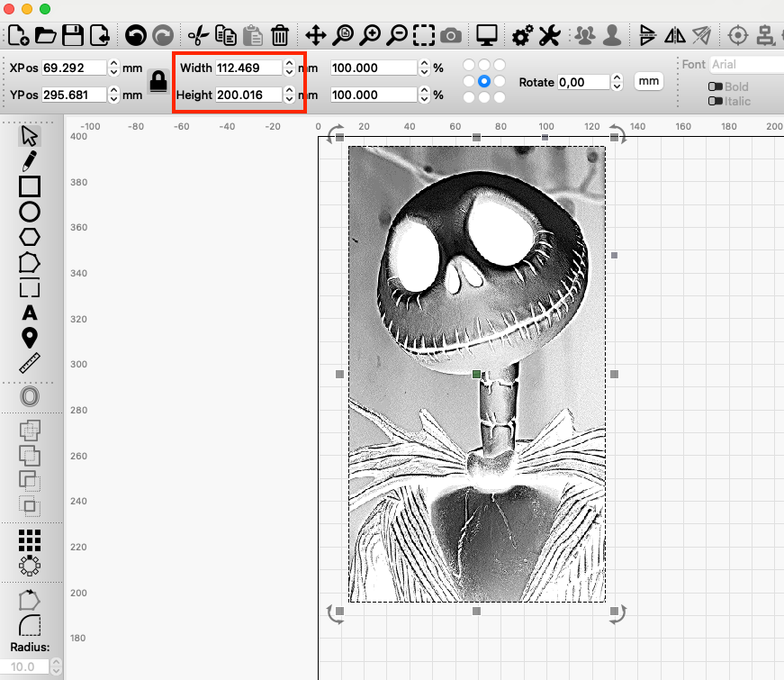Click the green center handle on image
This screenshot has height=680, width=784.
coord(476,375)
